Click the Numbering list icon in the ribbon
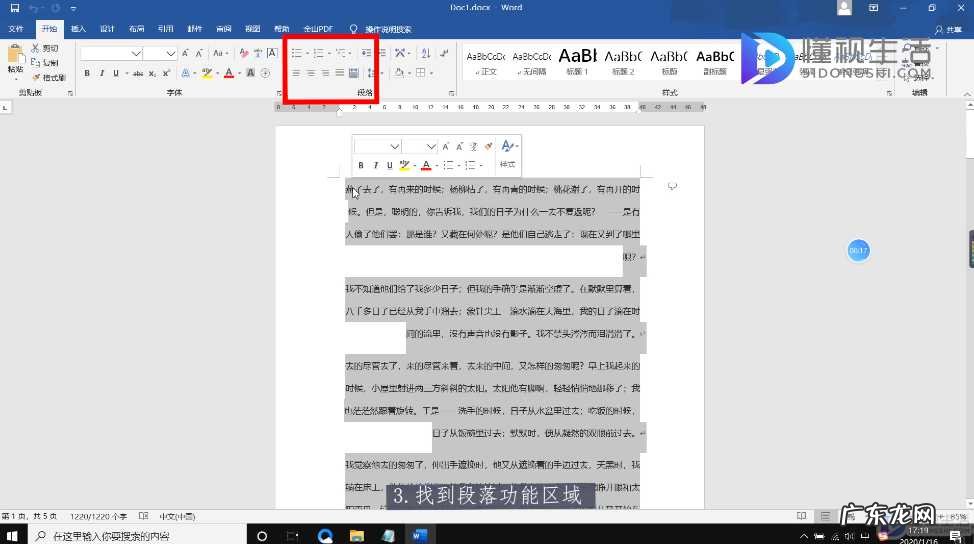The image size is (974, 544). (x=319, y=53)
